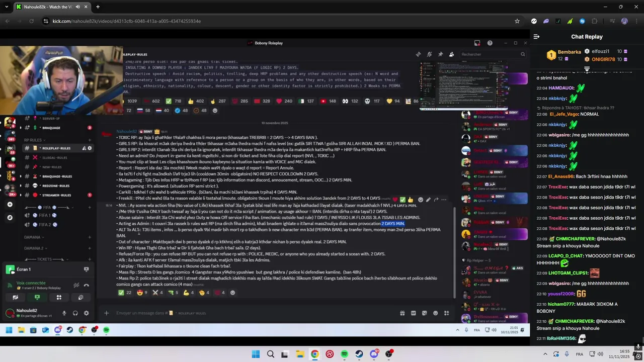Open the Discord inbox icon in title bar
The width and height of the screenshot is (644, 362).
click(x=477, y=43)
